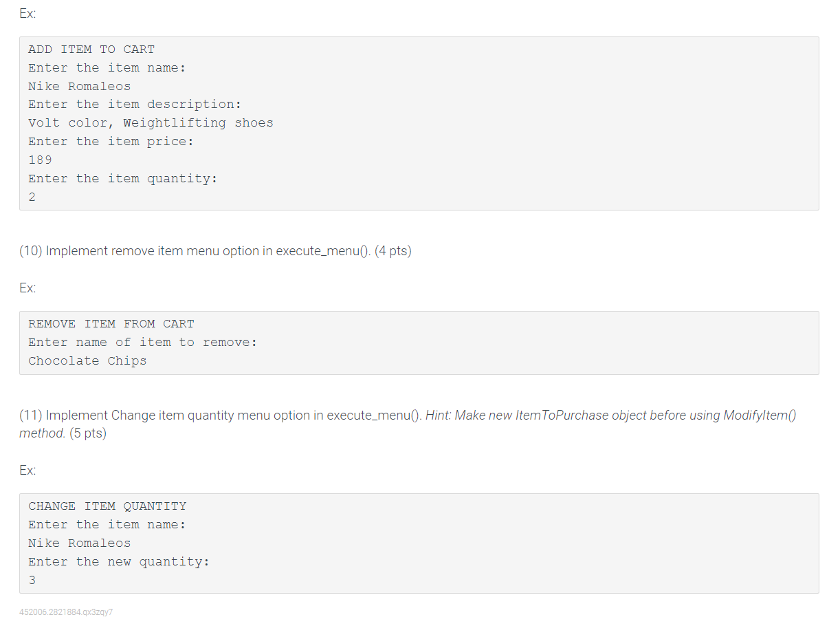The image size is (840, 626).
Task: Click the step (10) remove item instruction
Action: click(x=215, y=251)
